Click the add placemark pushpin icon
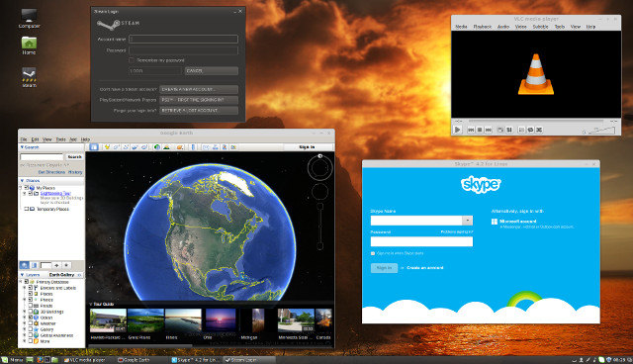Image resolution: width=633 pixels, height=364 pixels. pyautogui.click(x=107, y=147)
